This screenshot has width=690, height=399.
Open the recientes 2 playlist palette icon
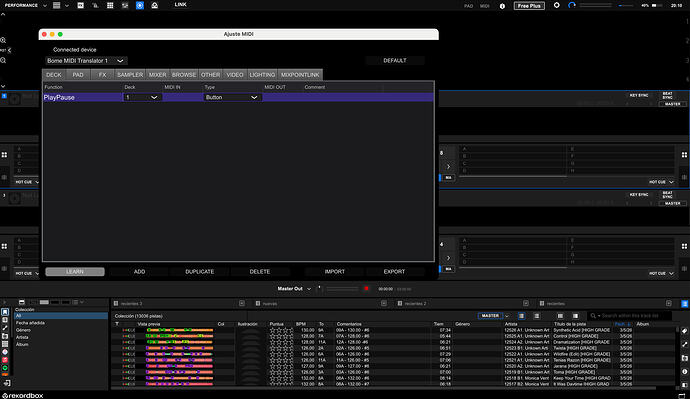400,304
